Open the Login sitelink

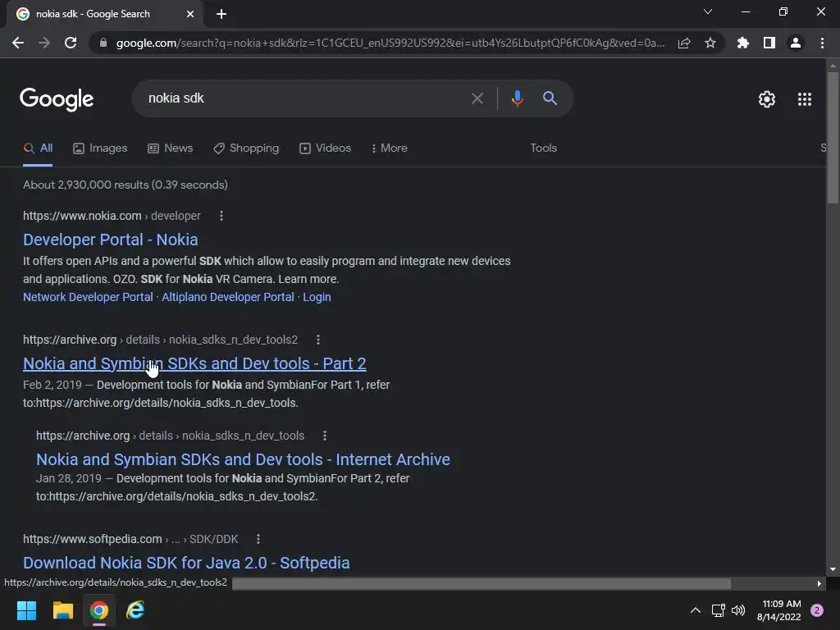(317, 297)
